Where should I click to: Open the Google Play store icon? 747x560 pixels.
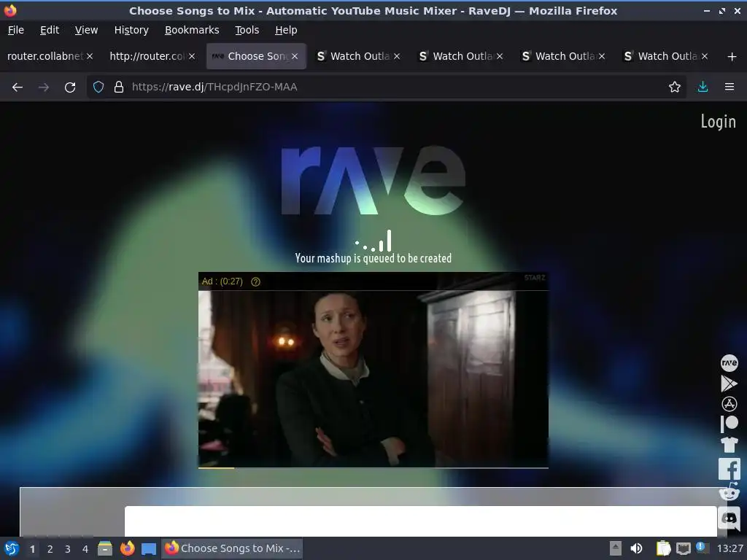(729, 384)
